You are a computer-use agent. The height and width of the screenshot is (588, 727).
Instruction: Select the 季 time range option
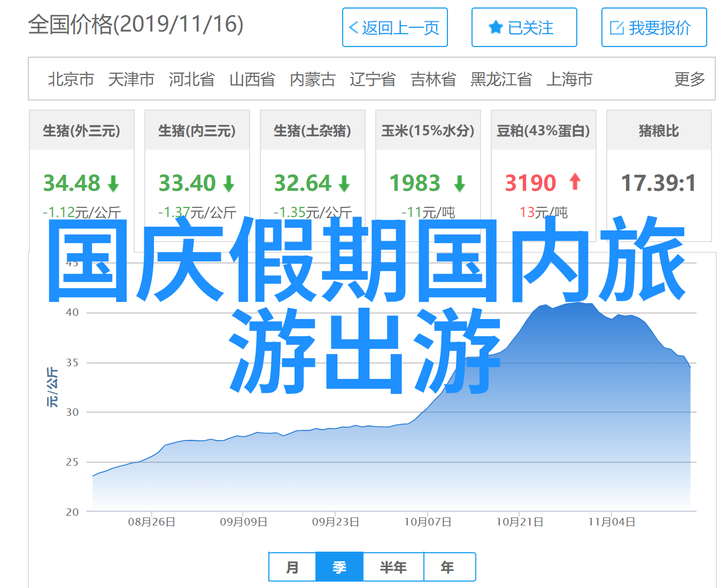(339, 567)
